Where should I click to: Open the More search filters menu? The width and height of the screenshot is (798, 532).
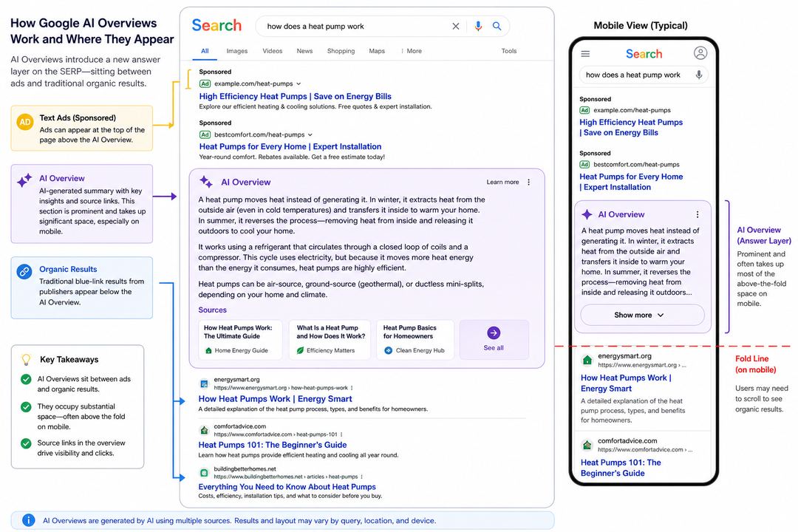pos(412,51)
